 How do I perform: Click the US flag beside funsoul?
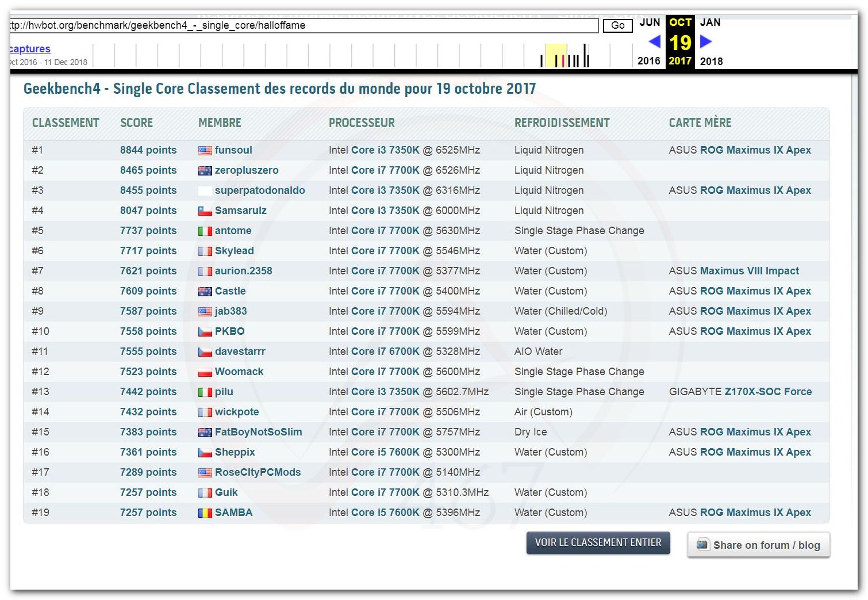pyautogui.click(x=205, y=151)
